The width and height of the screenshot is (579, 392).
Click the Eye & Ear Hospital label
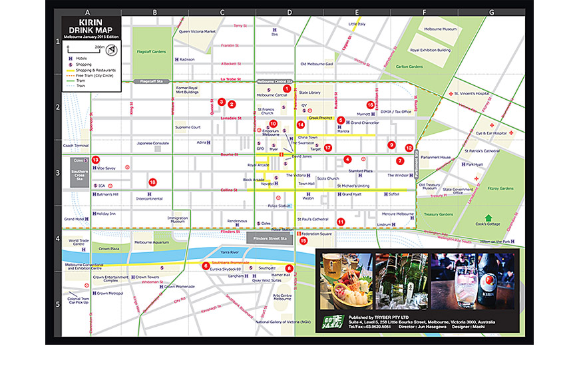(x=491, y=133)
